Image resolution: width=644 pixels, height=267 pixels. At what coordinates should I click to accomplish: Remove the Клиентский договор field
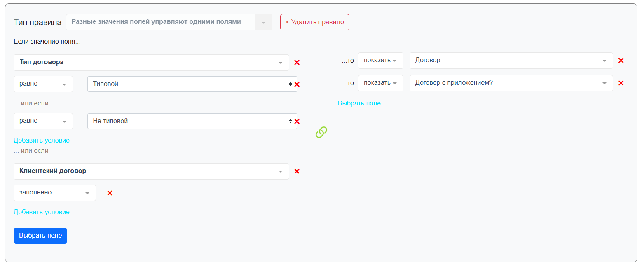[x=297, y=171]
